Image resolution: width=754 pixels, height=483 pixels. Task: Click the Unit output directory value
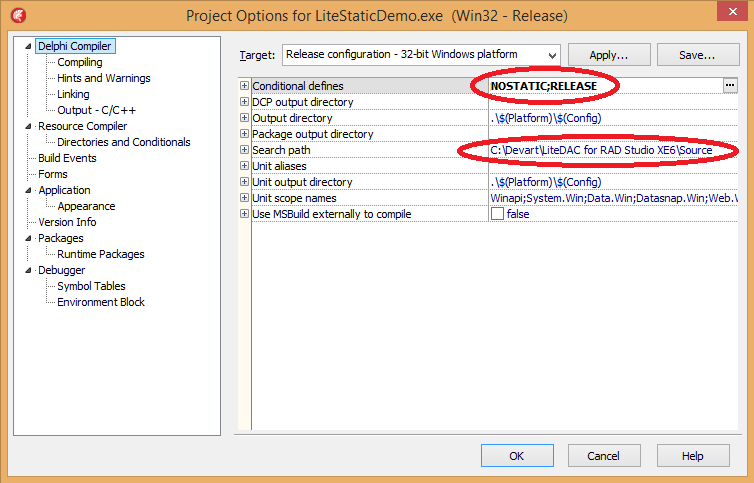[x=613, y=182]
